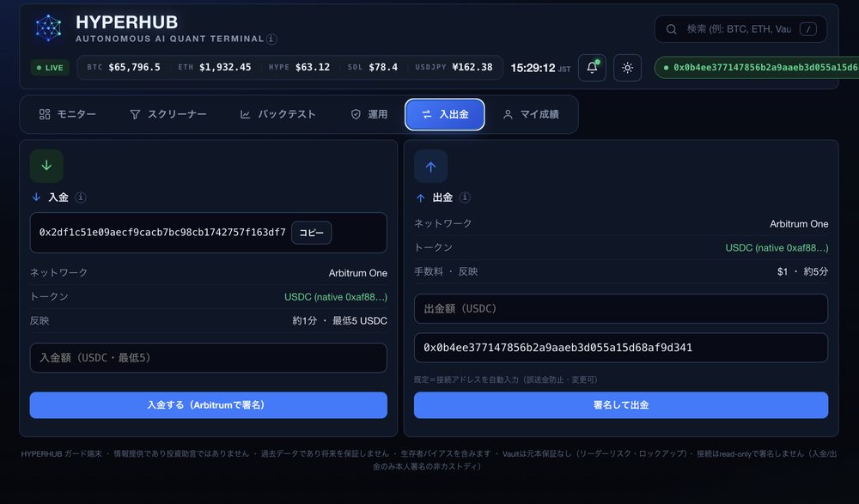This screenshot has height=504, width=859.
Task: Click Arbitrum One in the withdraw panel
Action: (799, 224)
